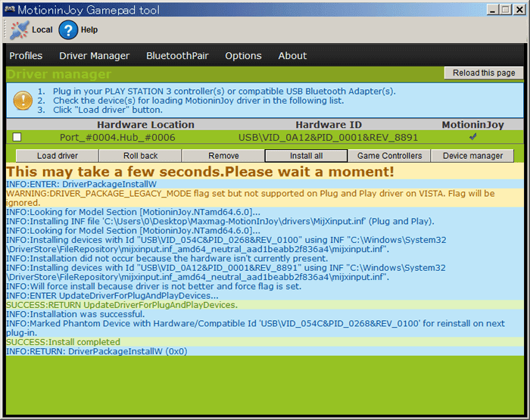Click the Hardware Location column header

(145, 125)
